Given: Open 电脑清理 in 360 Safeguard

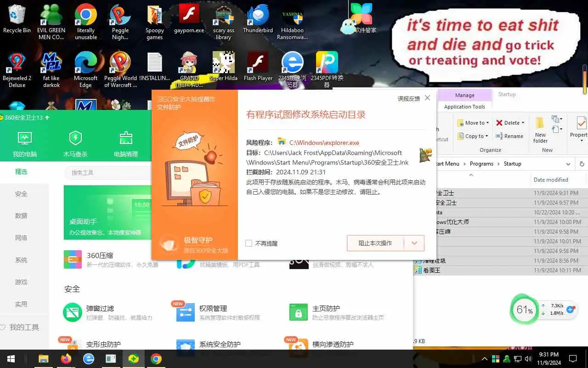Looking at the screenshot, I should [126, 144].
